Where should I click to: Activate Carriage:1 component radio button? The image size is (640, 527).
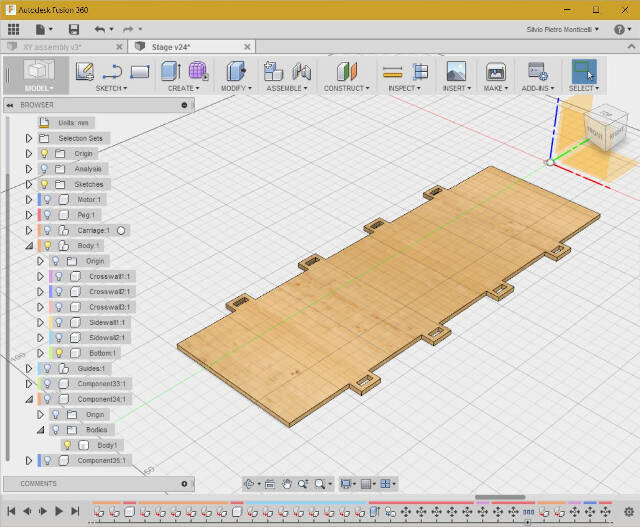point(121,231)
